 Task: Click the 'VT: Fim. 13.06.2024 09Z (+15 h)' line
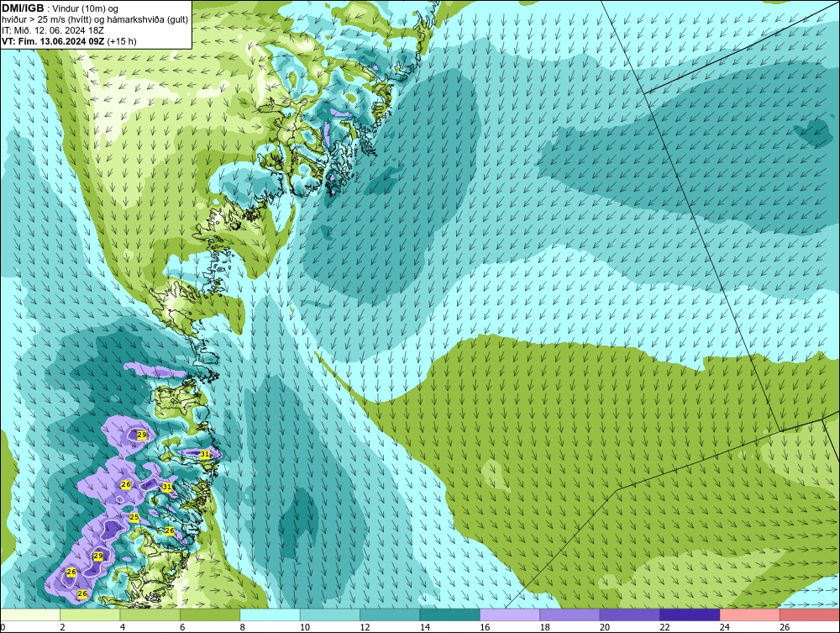(69, 41)
